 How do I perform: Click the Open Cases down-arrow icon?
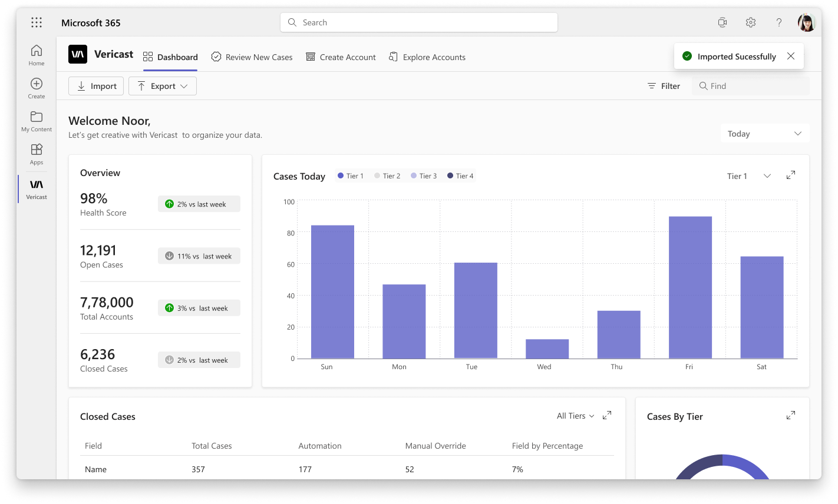pos(169,256)
